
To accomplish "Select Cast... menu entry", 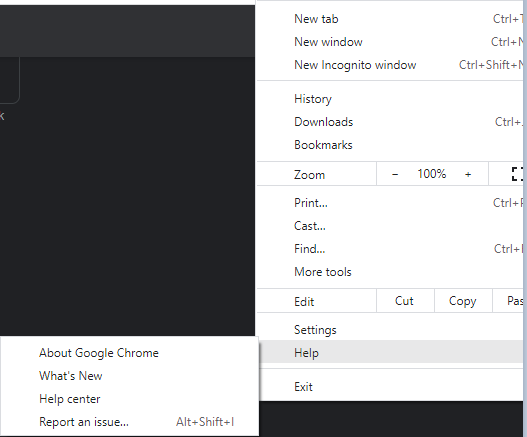I will [x=391, y=226].
